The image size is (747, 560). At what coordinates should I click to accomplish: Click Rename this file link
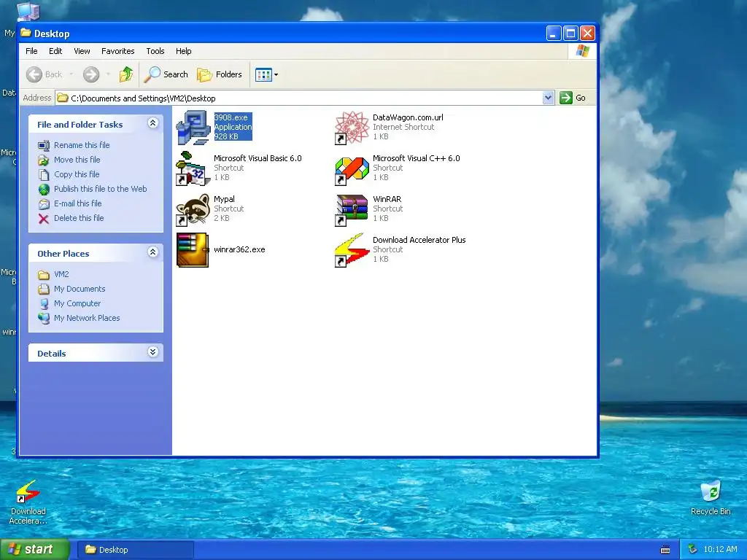82,145
